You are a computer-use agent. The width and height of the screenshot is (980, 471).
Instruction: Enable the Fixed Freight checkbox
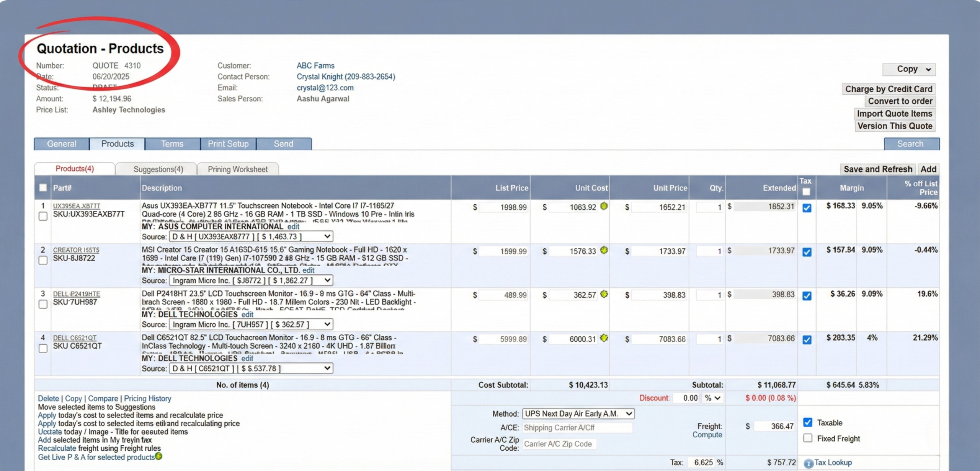click(808, 438)
